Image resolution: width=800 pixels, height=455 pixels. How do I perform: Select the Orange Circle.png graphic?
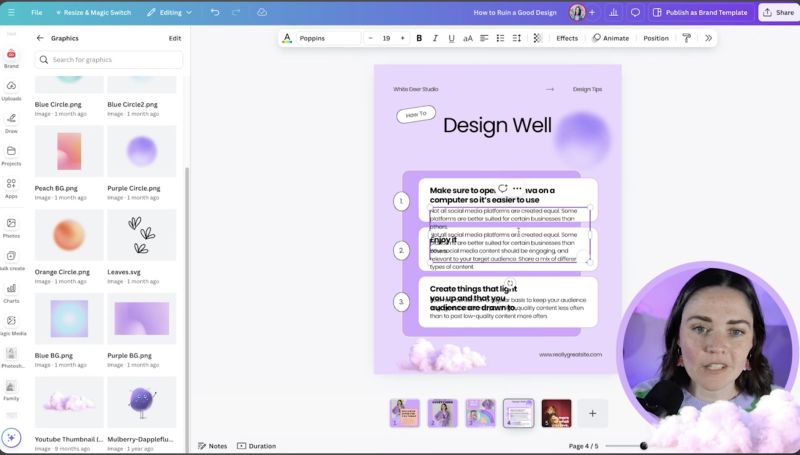[69, 235]
